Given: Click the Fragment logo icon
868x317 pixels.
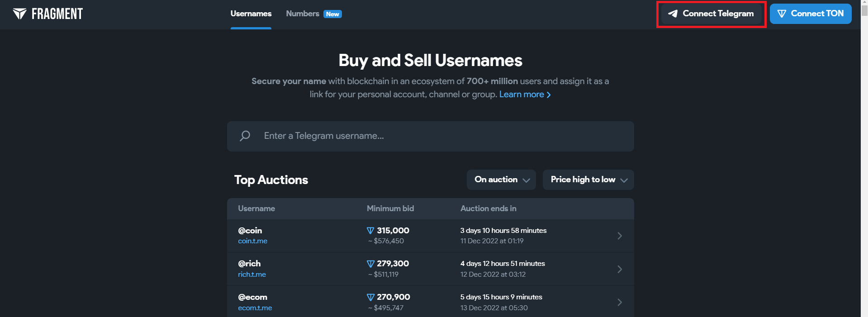Looking at the screenshot, I should click(19, 14).
